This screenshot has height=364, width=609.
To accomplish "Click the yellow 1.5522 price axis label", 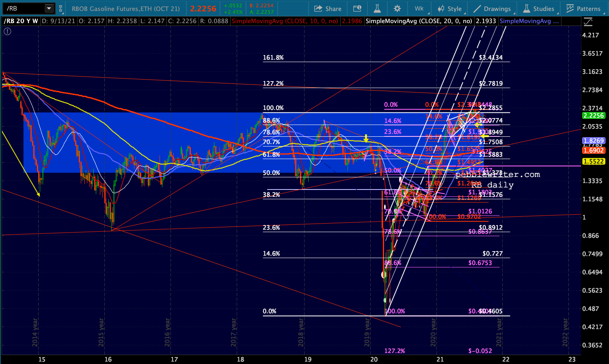I will click(x=593, y=162).
